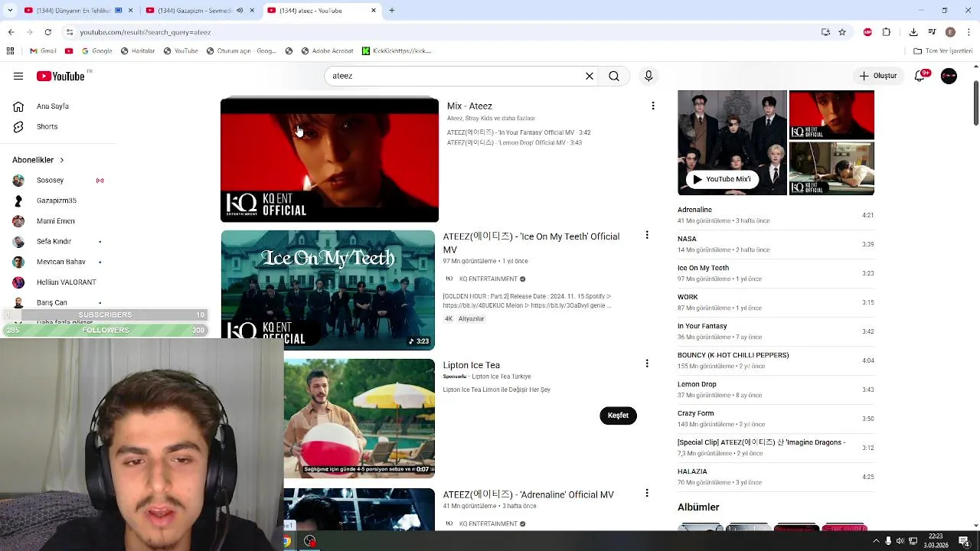This screenshot has width=980, height=551.
Task: Open the 'Adrenaline' Official MV title
Action: (x=528, y=494)
